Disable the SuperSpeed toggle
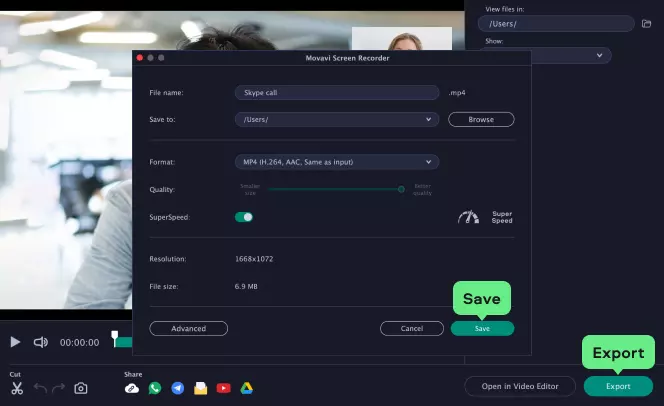 tap(244, 217)
